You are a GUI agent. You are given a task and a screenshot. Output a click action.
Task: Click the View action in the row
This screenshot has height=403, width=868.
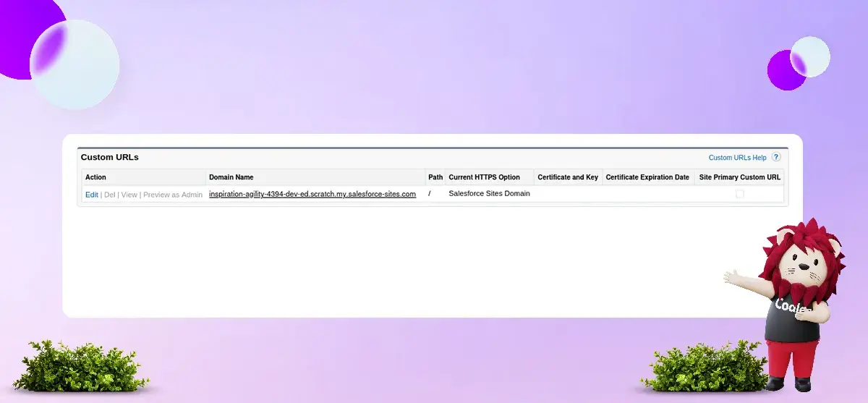129,195
